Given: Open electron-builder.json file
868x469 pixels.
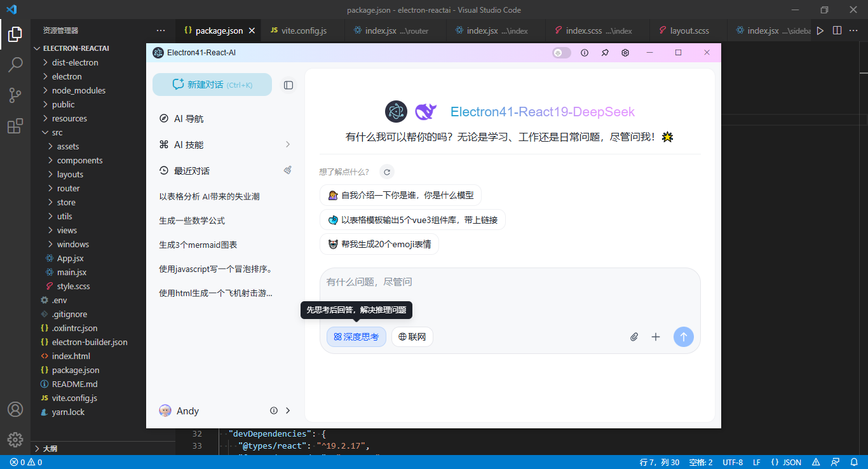Looking at the screenshot, I should tap(90, 342).
